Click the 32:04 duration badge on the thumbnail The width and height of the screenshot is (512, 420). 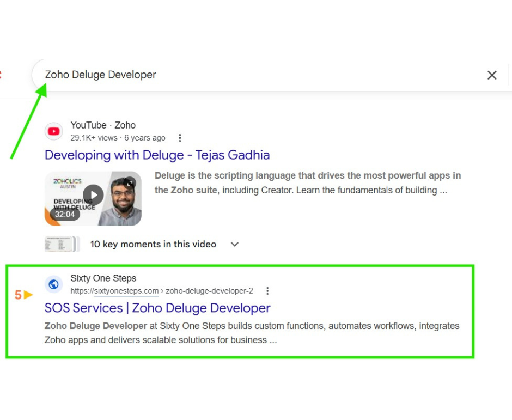65,214
